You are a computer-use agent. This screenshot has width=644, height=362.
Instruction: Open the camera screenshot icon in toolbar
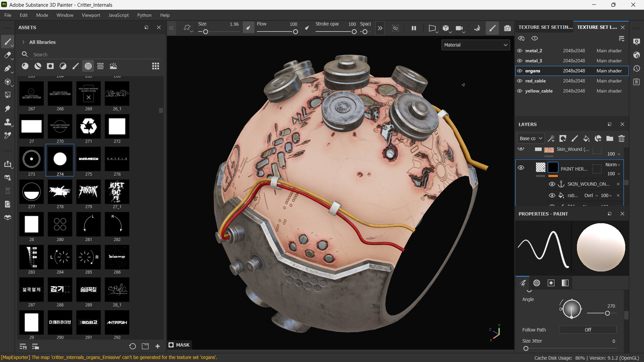coord(507,28)
